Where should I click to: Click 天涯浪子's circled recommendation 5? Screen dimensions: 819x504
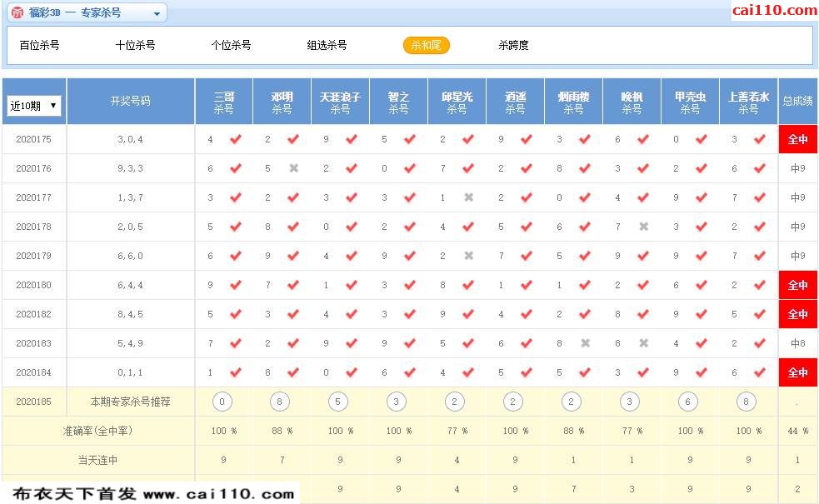coord(338,402)
